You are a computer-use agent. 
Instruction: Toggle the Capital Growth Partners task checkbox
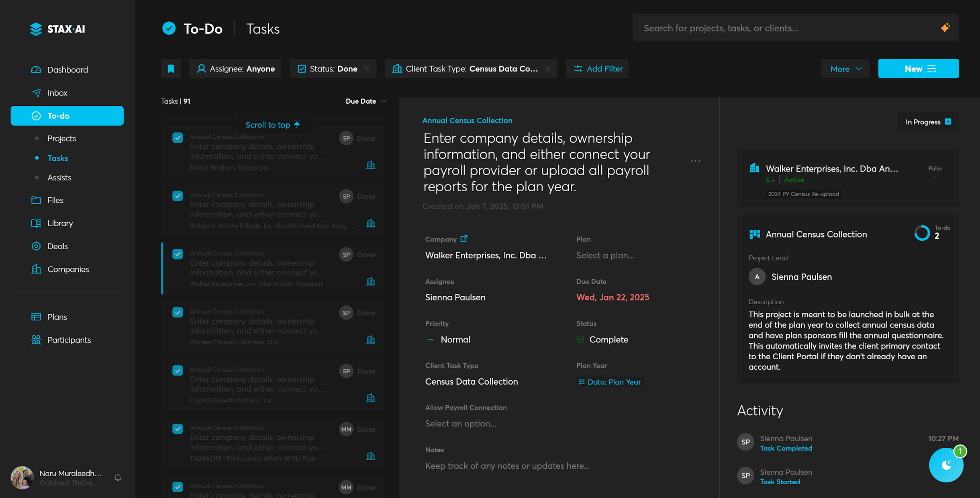pos(178,371)
